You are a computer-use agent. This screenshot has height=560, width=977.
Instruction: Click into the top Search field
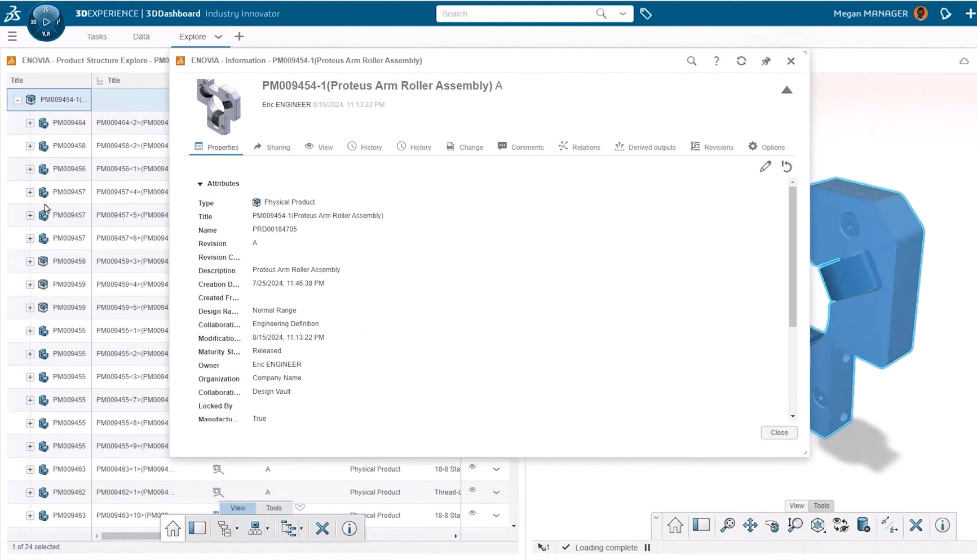coord(516,14)
